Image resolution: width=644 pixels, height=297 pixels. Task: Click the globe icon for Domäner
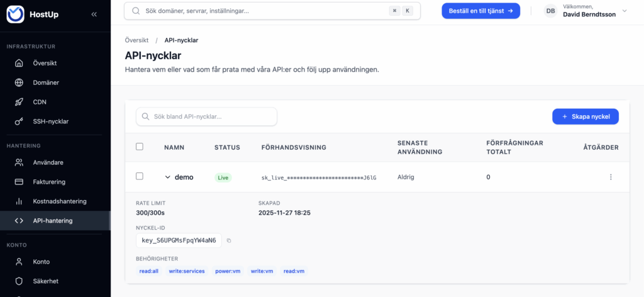click(x=19, y=82)
